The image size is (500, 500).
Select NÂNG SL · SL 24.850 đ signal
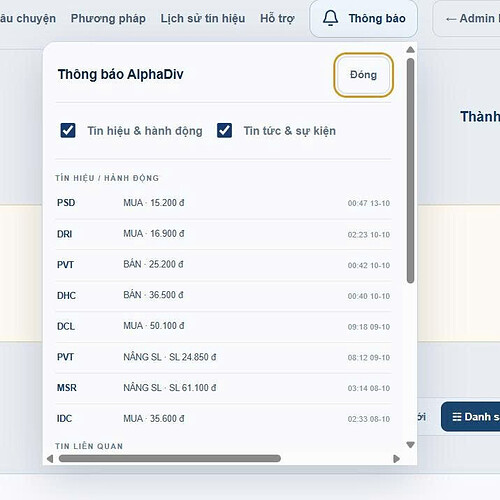[x=170, y=357]
